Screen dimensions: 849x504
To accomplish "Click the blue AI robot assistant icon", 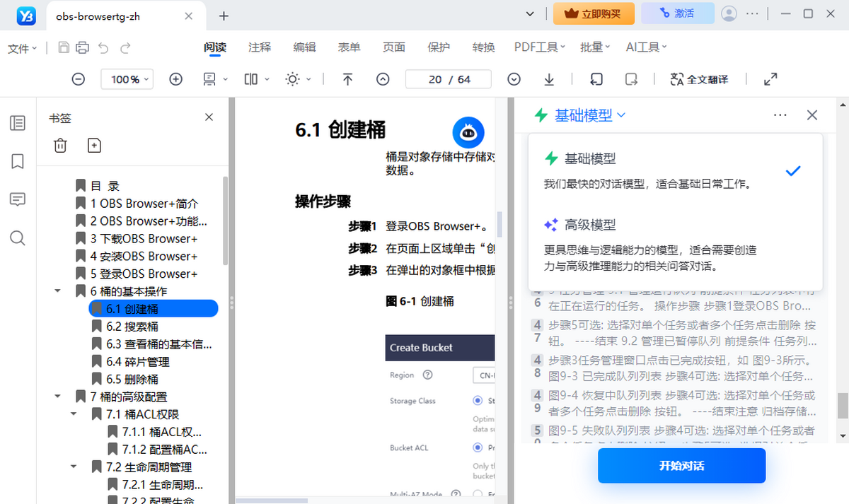I will click(468, 131).
